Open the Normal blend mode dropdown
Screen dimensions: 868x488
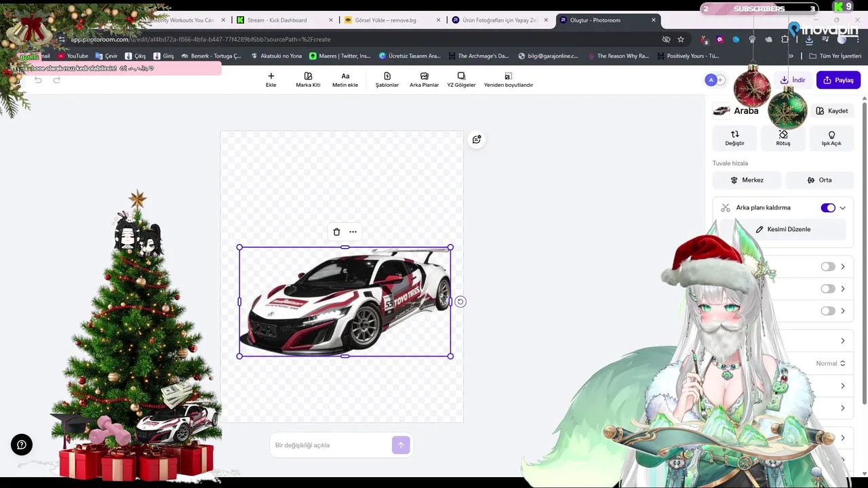[831, 363]
